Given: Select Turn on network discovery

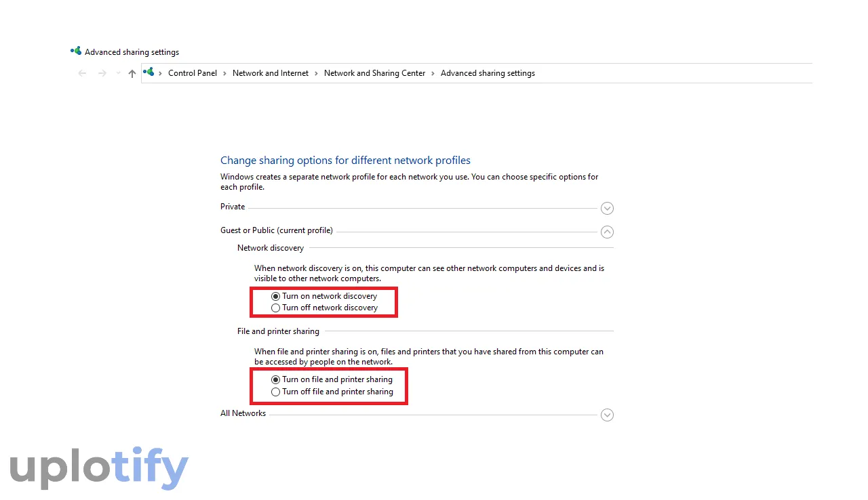Looking at the screenshot, I should pyautogui.click(x=324, y=296).
